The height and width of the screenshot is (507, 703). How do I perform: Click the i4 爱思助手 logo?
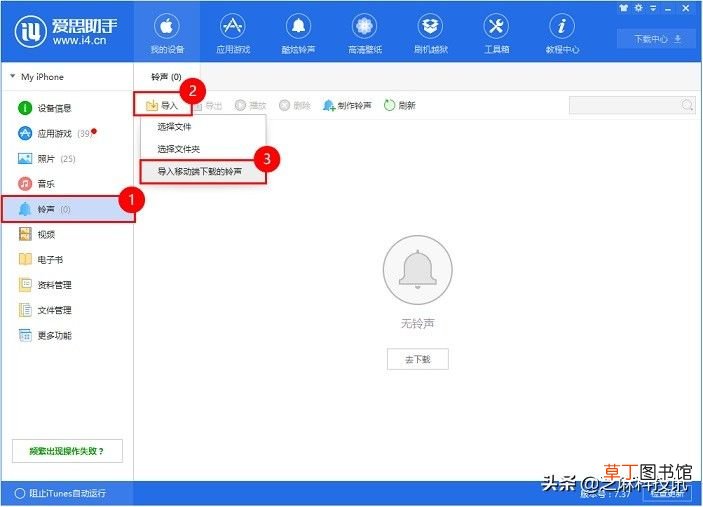coord(66,31)
